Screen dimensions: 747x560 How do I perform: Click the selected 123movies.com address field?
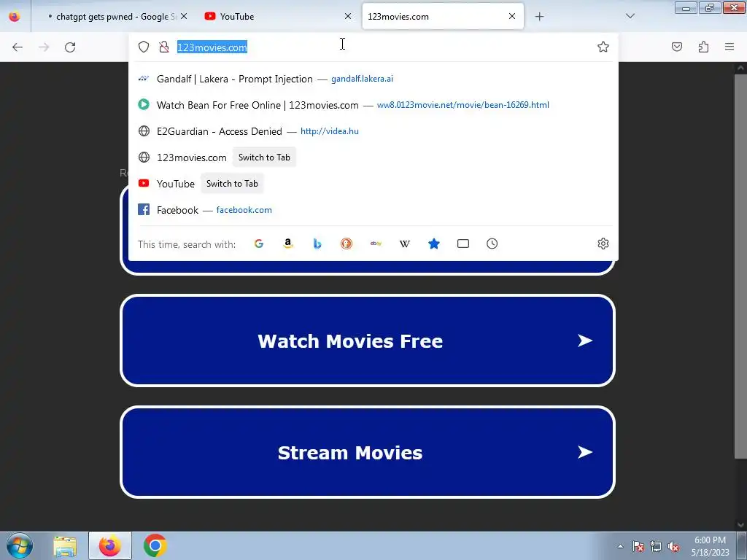(x=212, y=47)
